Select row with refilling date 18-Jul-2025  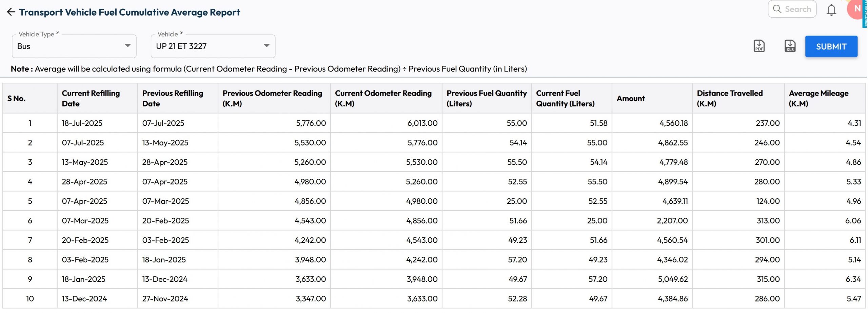[x=82, y=123]
